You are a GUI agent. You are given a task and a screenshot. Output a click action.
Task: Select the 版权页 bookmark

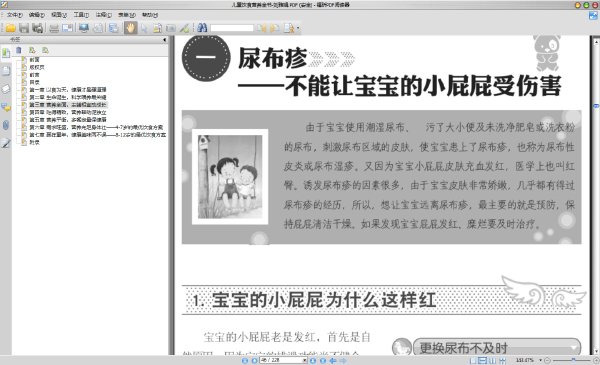(x=37, y=67)
